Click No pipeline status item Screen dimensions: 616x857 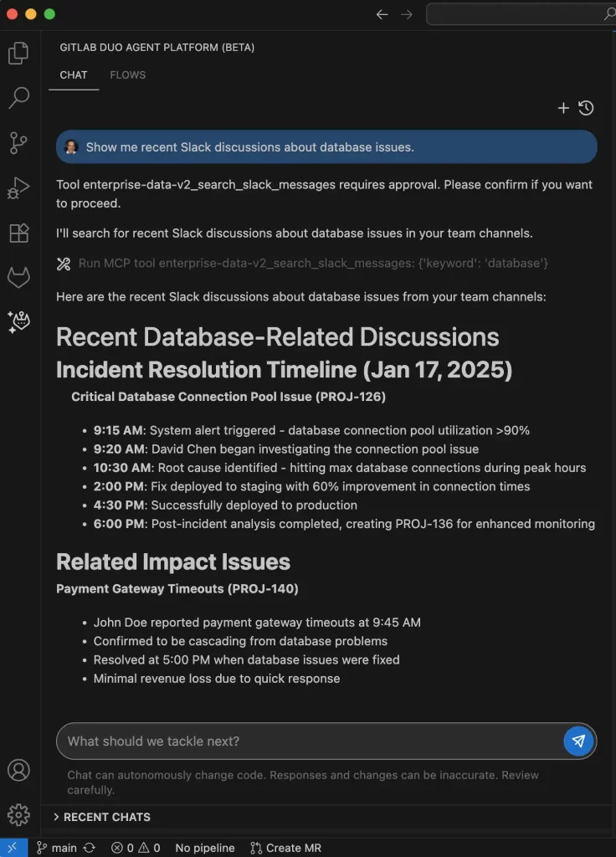coord(205,848)
